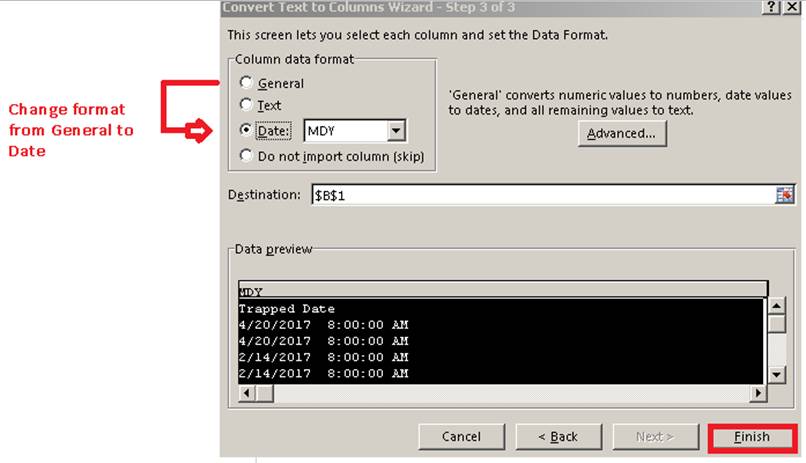Select the General column data format

pyautogui.click(x=247, y=84)
